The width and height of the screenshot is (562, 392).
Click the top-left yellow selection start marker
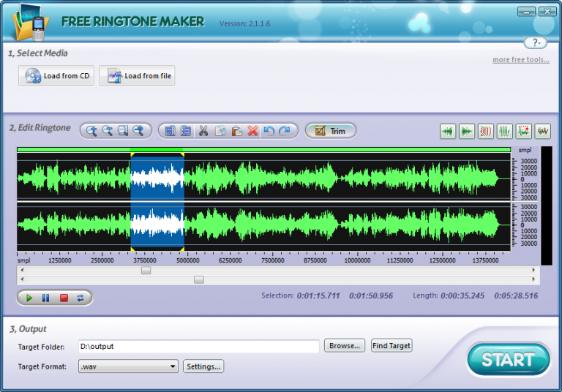pyautogui.click(x=132, y=154)
